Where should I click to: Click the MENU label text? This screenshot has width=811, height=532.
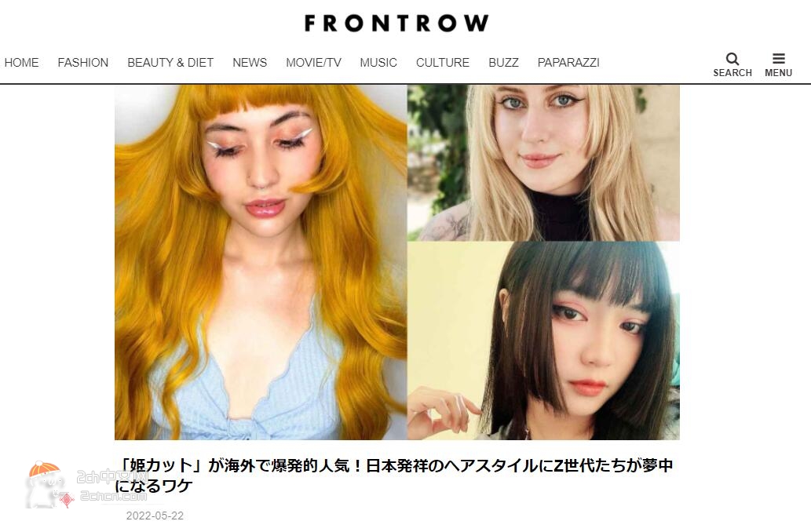pos(778,73)
